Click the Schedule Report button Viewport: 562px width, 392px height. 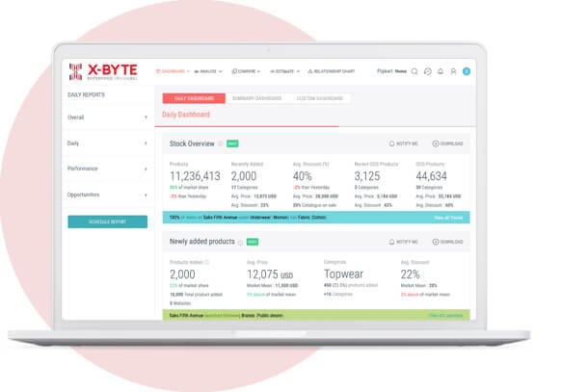click(108, 222)
